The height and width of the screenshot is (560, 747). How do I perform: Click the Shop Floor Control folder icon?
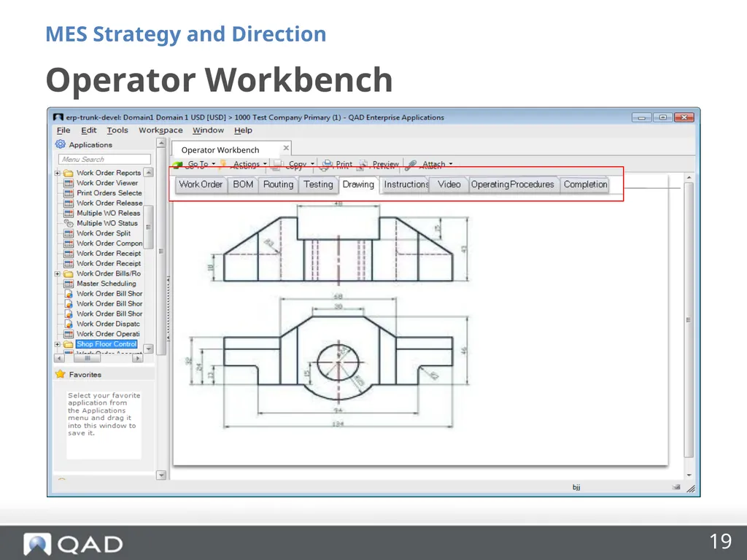69,344
